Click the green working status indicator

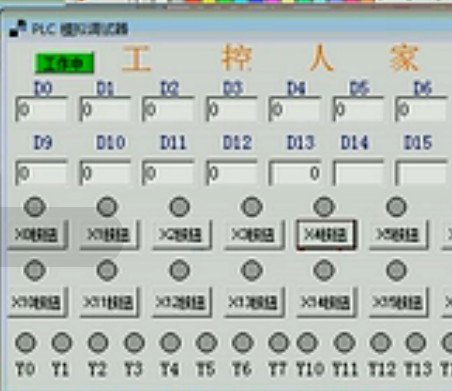65,63
